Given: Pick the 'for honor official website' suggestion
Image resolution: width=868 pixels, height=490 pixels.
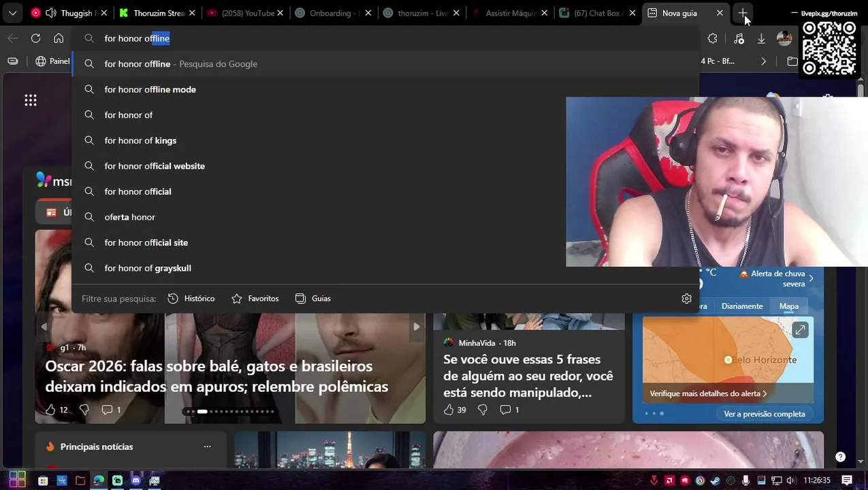Looking at the screenshot, I should click(385, 166).
